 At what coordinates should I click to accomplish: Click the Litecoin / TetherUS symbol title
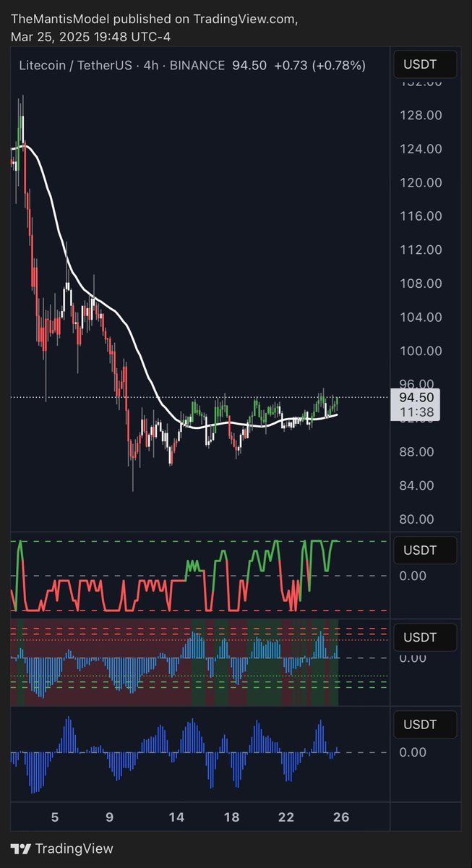tap(76, 66)
